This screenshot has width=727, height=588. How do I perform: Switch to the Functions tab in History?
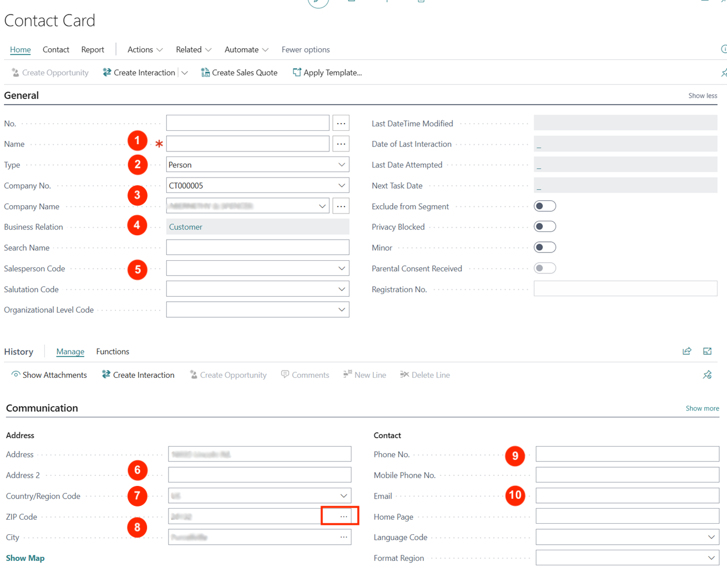pyautogui.click(x=113, y=352)
